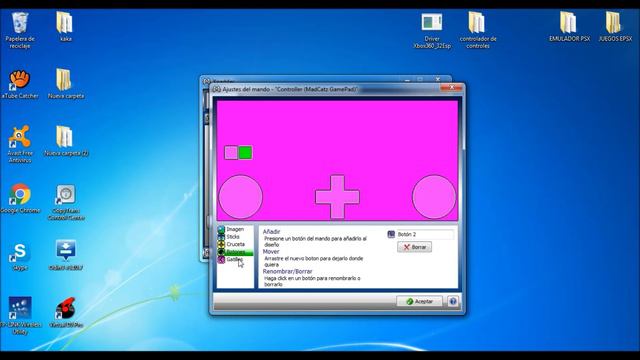Viewport: 640px width, 360px height.
Task: Select the Nueva carpeta folder
Action: click(65, 84)
